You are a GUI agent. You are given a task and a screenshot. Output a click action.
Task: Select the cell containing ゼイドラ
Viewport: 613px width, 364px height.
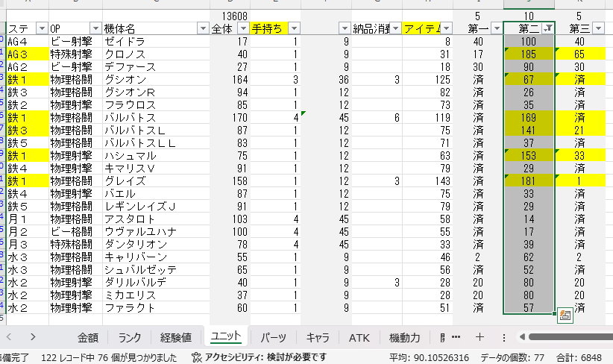coord(156,42)
